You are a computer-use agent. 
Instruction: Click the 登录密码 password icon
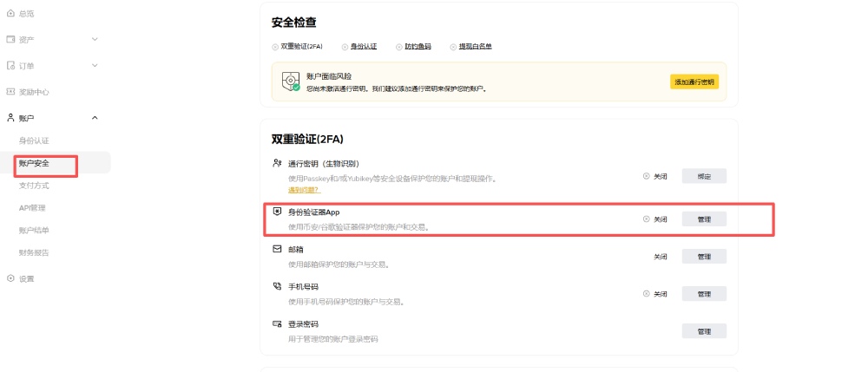(x=277, y=323)
